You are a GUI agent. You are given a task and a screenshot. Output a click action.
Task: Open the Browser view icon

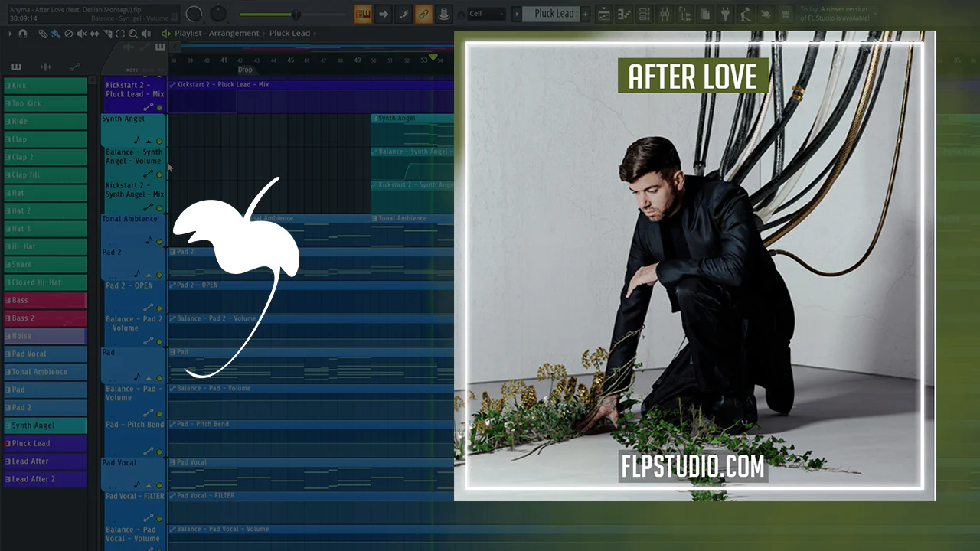coord(684,14)
